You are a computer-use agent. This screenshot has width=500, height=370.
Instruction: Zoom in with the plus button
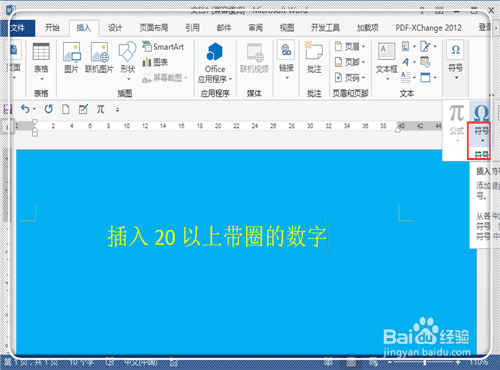coord(459,362)
